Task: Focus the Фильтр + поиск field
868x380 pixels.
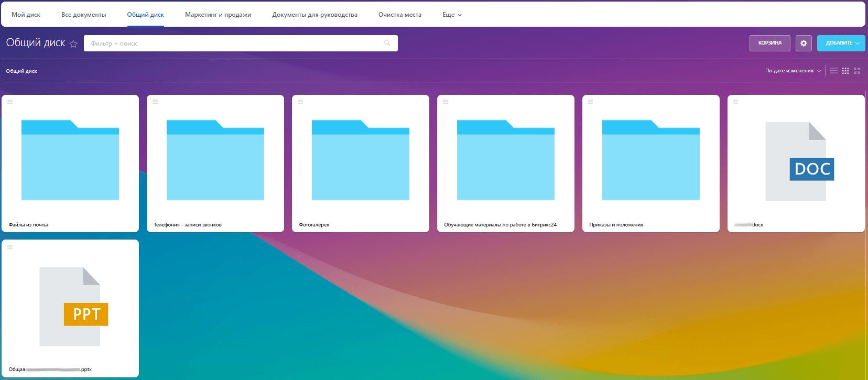Action: click(x=236, y=44)
